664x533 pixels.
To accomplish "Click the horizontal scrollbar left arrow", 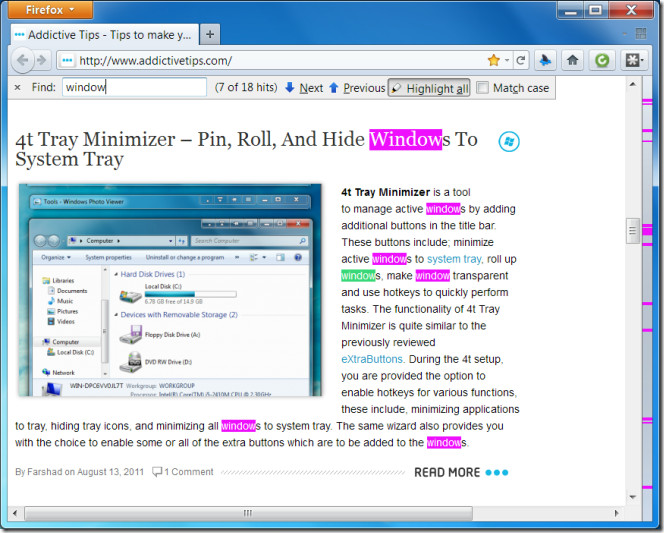I will (15, 513).
